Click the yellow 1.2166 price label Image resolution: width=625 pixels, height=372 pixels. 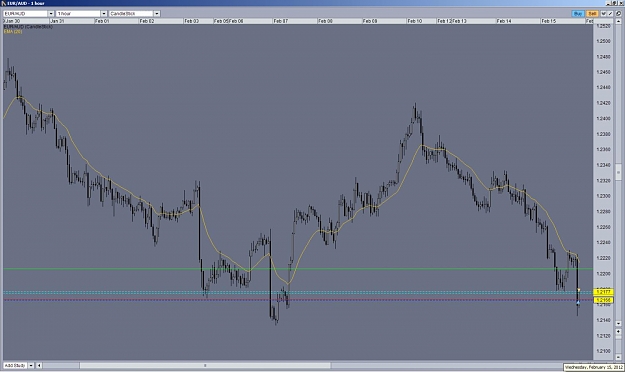[603, 300]
